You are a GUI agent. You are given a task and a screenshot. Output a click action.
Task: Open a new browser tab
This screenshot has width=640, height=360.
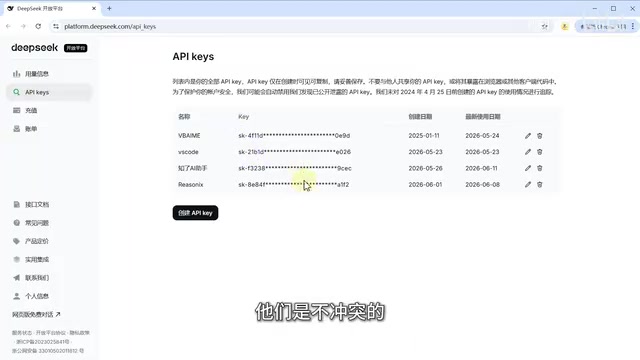(x=109, y=8)
